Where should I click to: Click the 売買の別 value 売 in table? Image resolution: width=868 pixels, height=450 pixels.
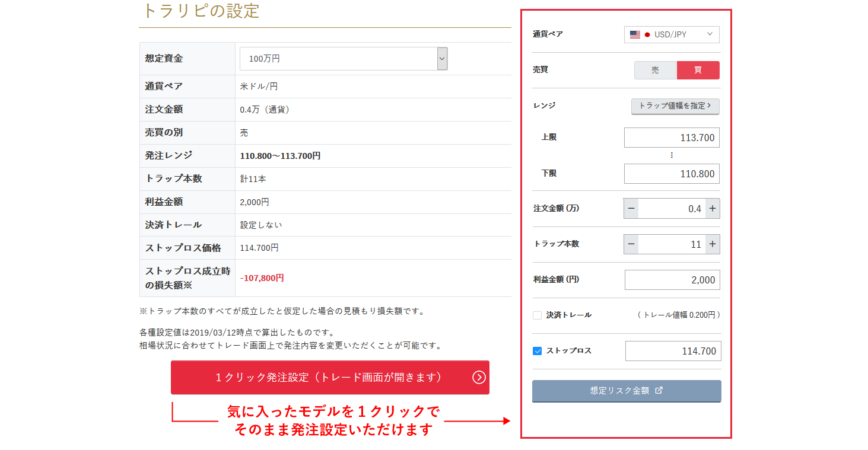tap(244, 133)
